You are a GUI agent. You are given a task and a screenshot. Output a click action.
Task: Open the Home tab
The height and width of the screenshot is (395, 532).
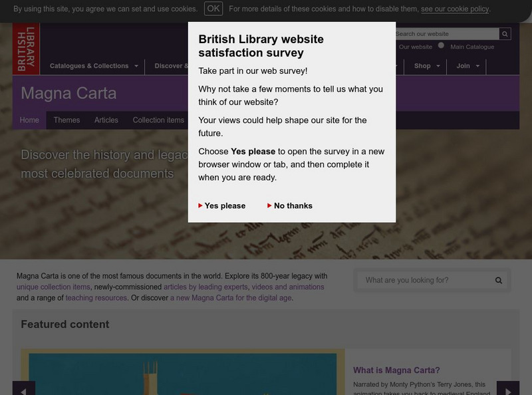29,120
